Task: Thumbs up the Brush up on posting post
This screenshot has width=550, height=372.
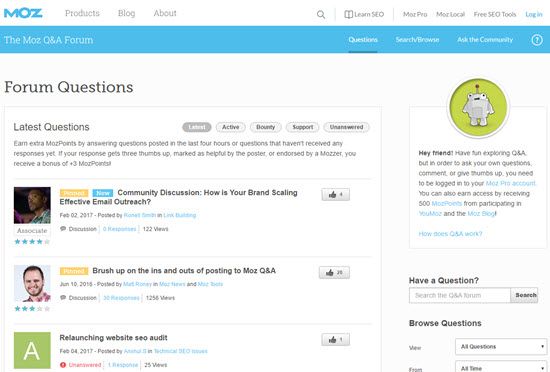Action: (x=334, y=272)
